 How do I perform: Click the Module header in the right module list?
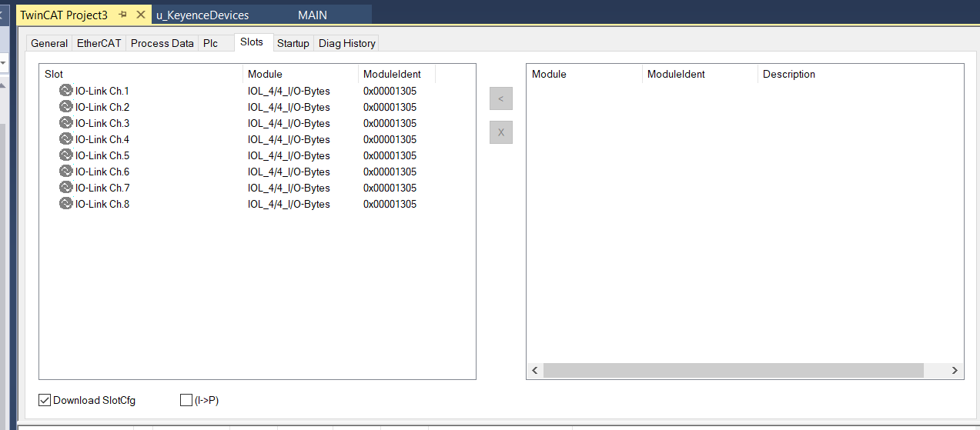pyautogui.click(x=584, y=74)
